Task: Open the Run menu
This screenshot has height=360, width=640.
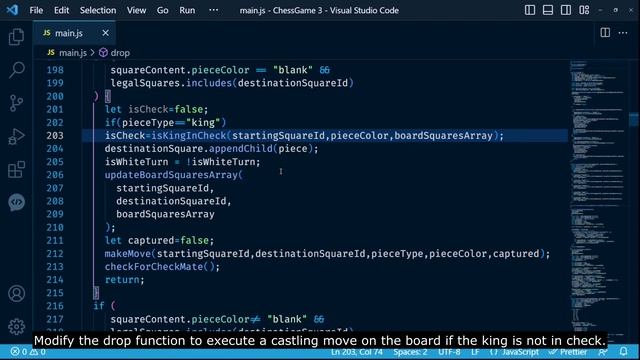Action: point(187,10)
